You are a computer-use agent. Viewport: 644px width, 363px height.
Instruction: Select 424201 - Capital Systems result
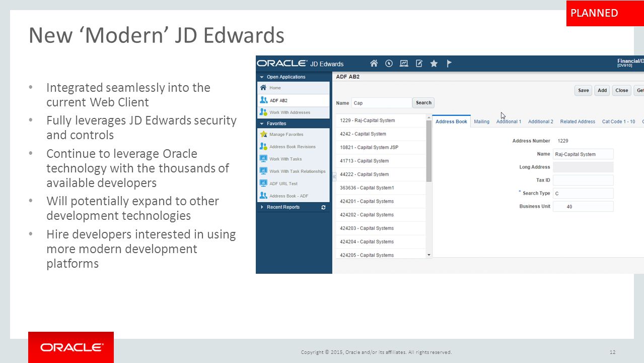coord(381,201)
